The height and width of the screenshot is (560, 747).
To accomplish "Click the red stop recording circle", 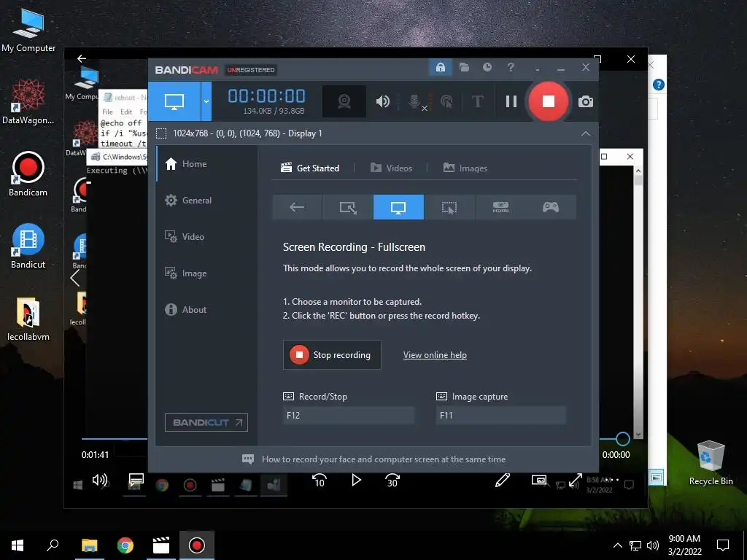I will coord(549,101).
